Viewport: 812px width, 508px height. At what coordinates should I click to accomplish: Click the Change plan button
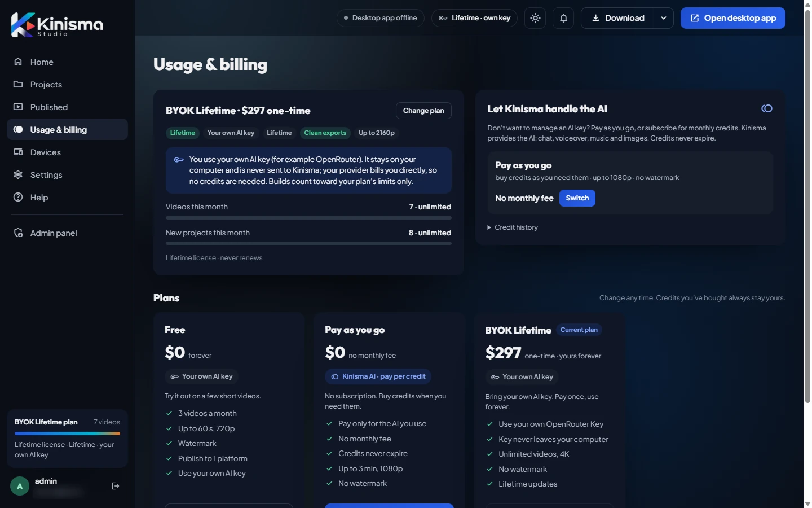[423, 111]
